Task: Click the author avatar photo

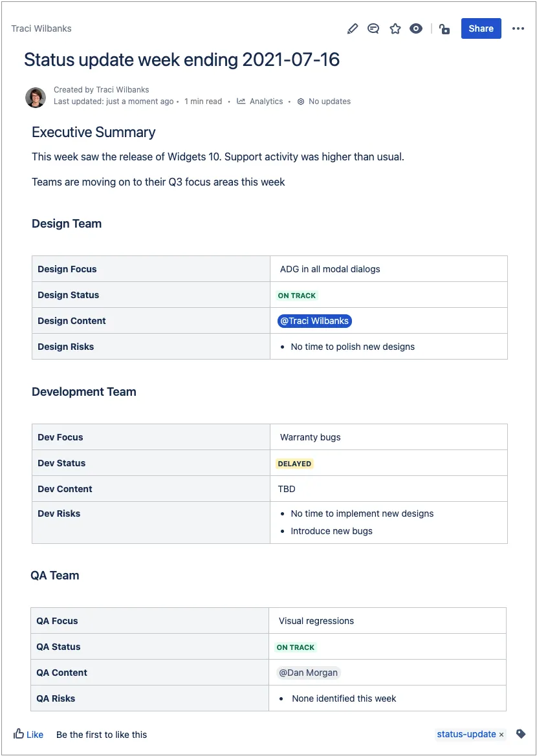Action: [x=35, y=98]
